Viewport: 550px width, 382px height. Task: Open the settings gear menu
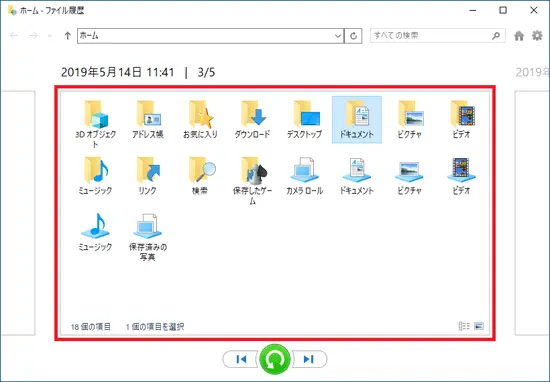click(537, 35)
